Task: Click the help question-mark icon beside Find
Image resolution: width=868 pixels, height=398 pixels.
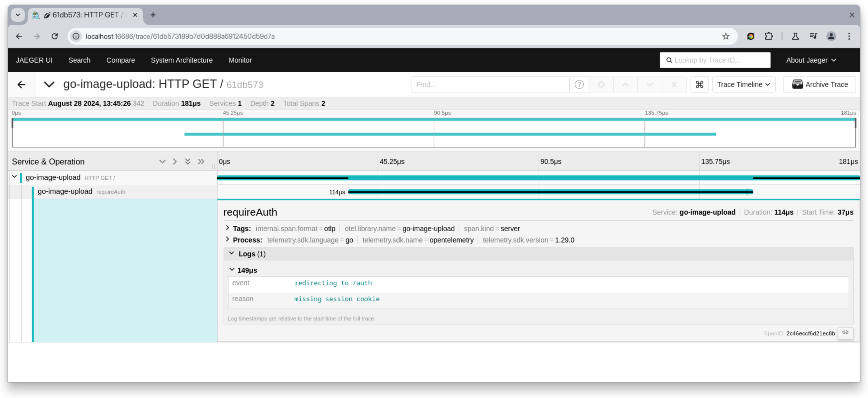Action: (579, 84)
